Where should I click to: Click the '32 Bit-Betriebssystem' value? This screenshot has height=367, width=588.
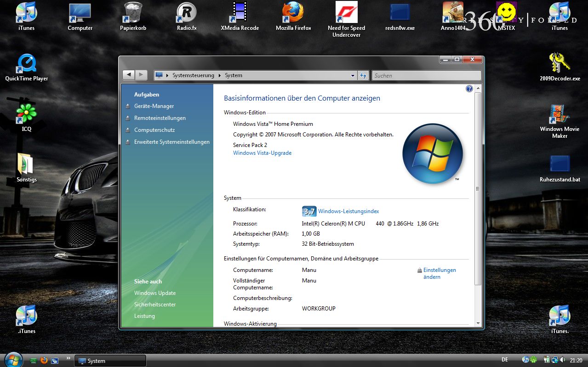[328, 244]
